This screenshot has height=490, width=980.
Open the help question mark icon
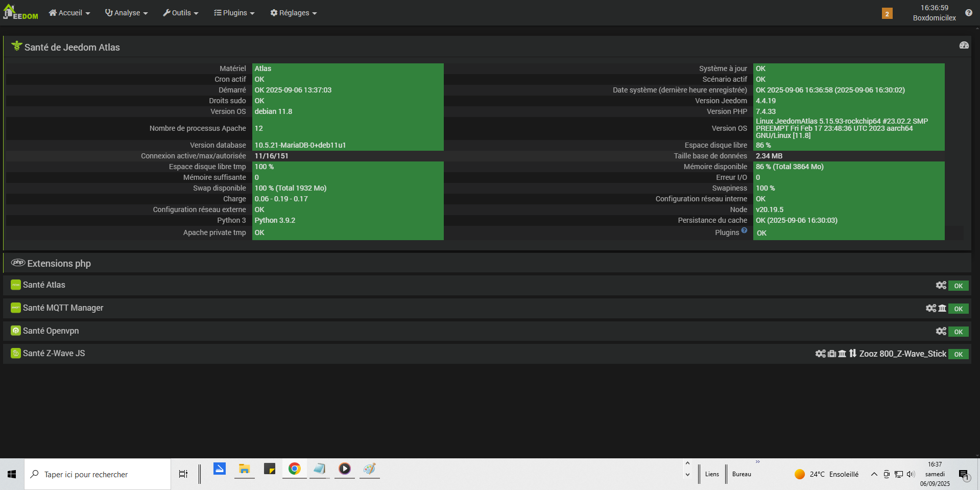969,13
